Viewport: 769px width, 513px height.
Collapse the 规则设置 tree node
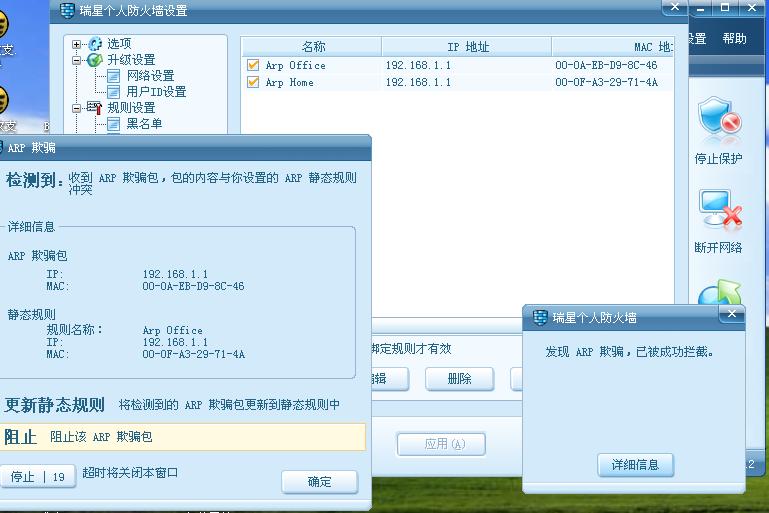(76, 108)
